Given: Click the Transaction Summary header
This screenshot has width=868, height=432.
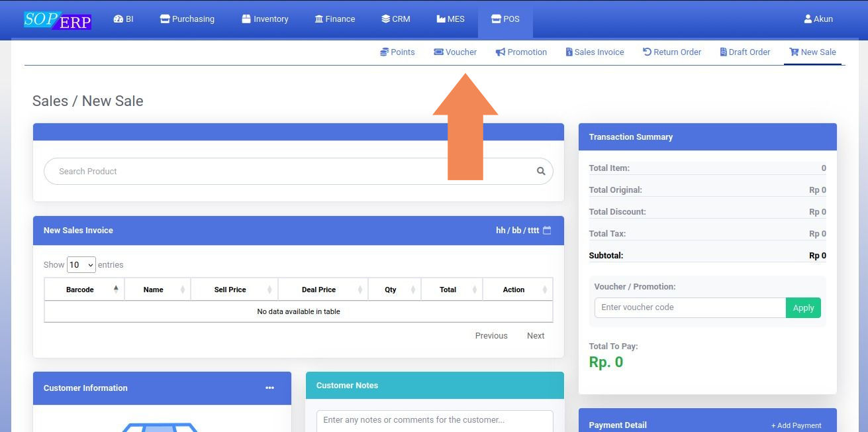Looking at the screenshot, I should click(708, 137).
